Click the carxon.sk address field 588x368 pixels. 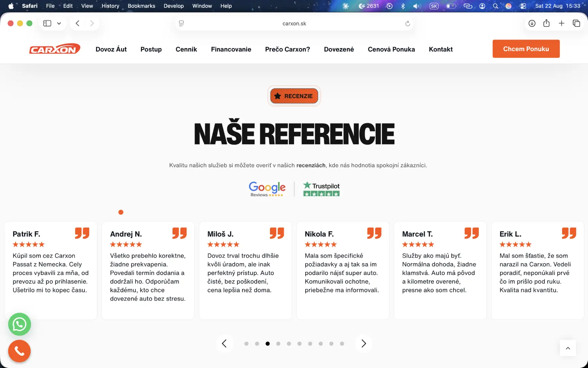[x=294, y=24]
